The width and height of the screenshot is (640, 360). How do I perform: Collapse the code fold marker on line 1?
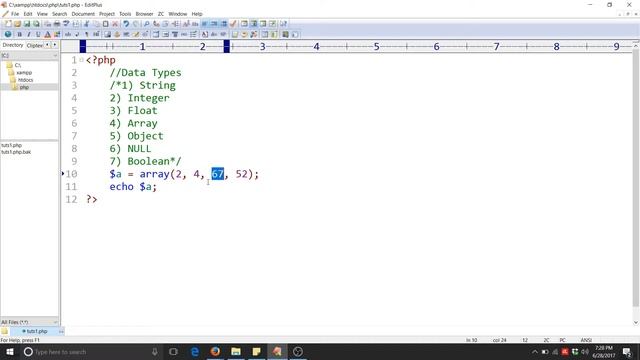click(x=82, y=60)
